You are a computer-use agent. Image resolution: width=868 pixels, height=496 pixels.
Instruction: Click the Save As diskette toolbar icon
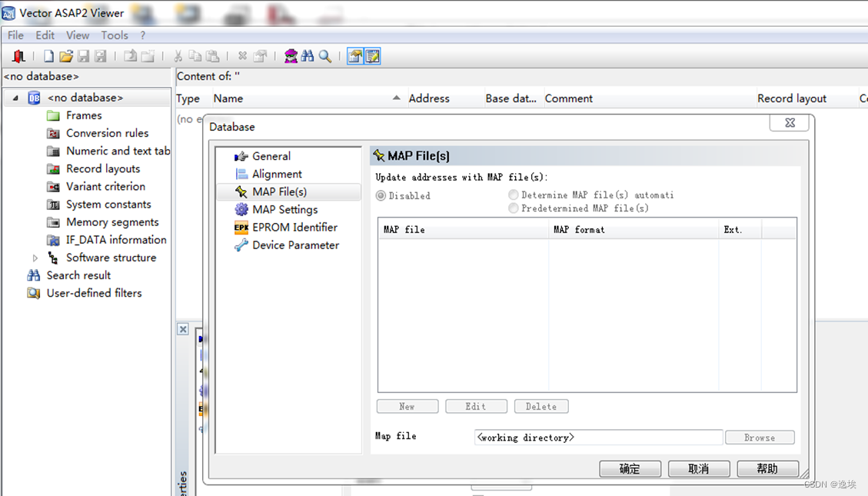click(100, 56)
